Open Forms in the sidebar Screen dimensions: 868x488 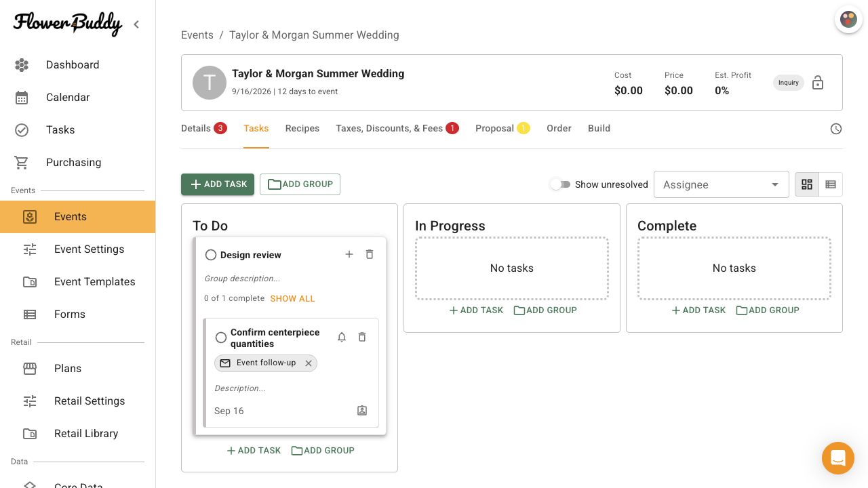77,314
